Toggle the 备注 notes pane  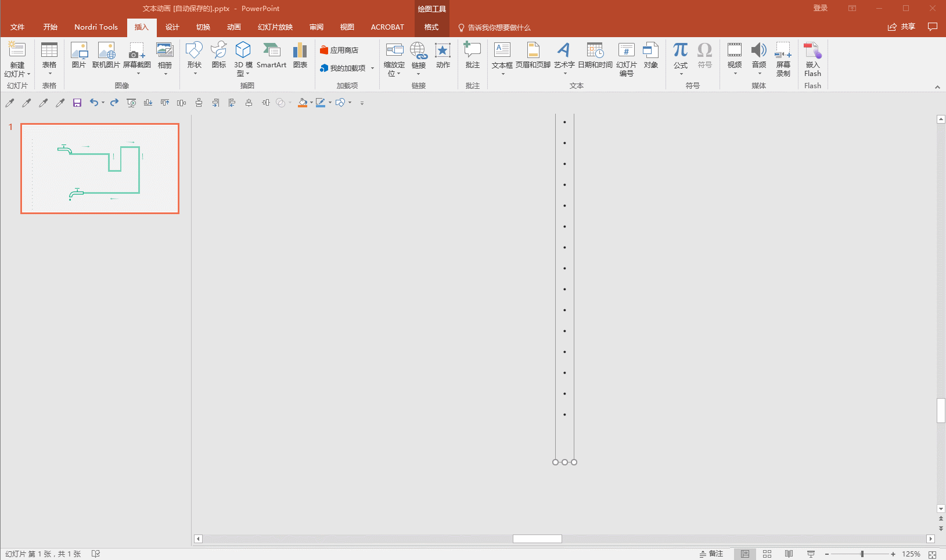pos(711,554)
